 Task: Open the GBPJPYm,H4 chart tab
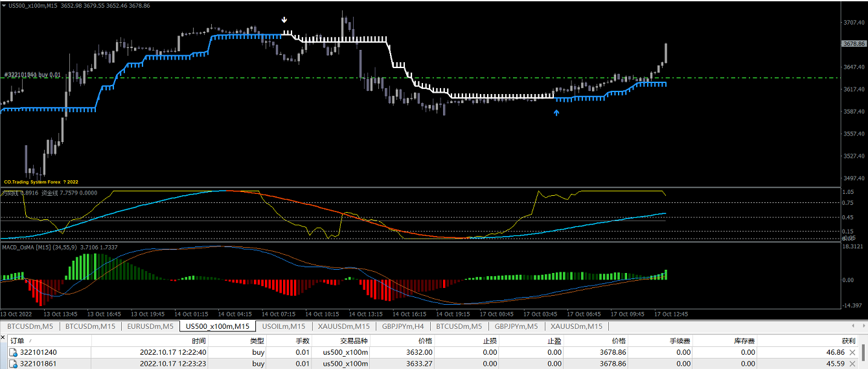pos(403,326)
